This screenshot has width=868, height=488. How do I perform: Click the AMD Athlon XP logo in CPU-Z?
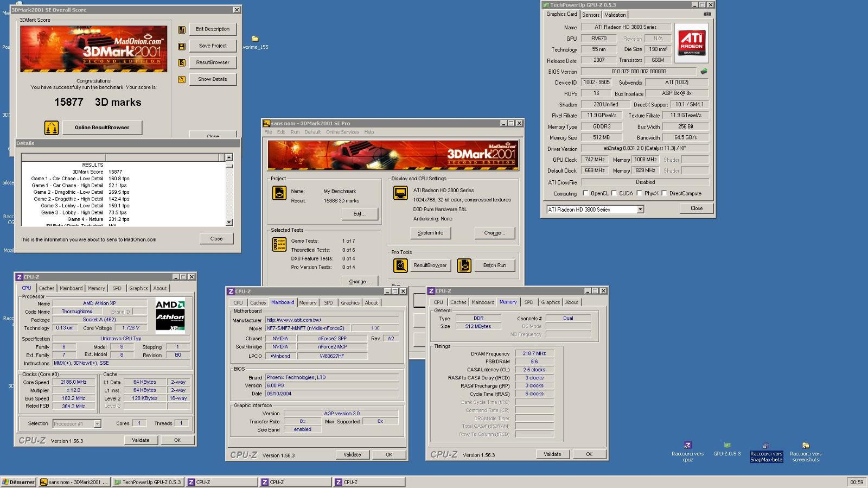point(170,315)
